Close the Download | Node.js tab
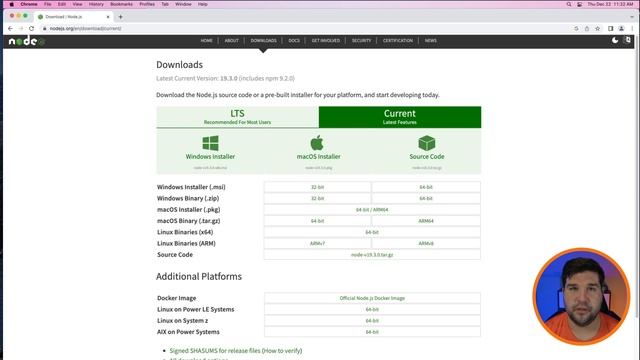640x360 pixels. pos(108,17)
